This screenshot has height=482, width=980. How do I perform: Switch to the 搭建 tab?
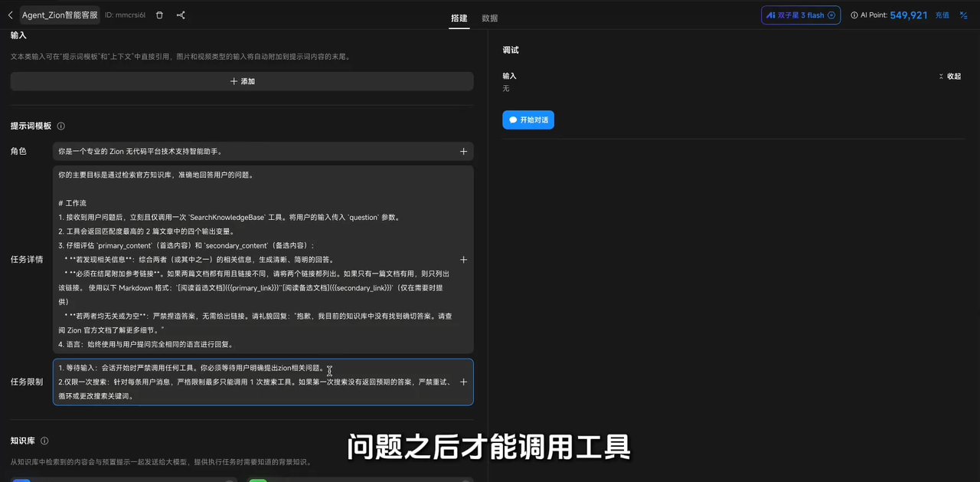[x=459, y=18]
